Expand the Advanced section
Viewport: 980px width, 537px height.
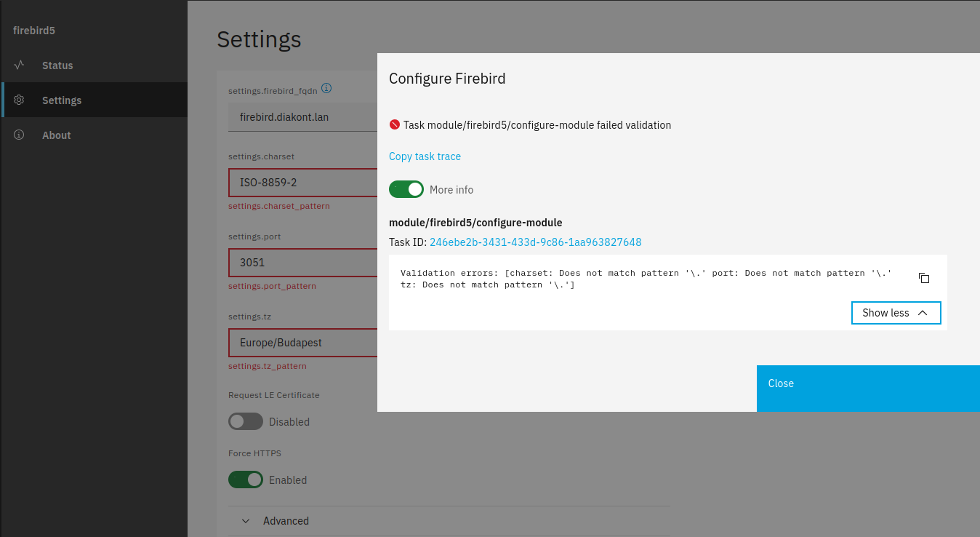[x=285, y=521]
